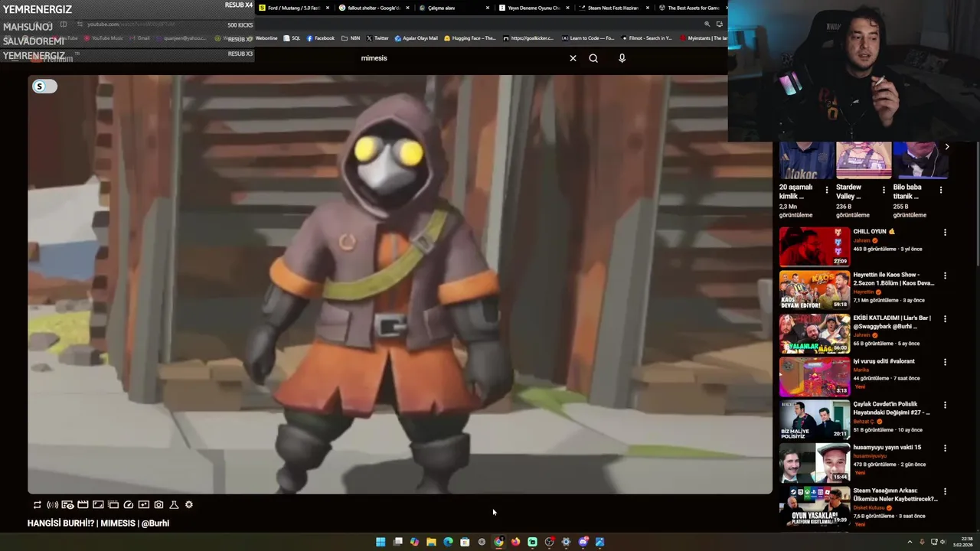Start voice search with the microphone icon
This screenshot has width=980, height=551.
(622, 58)
